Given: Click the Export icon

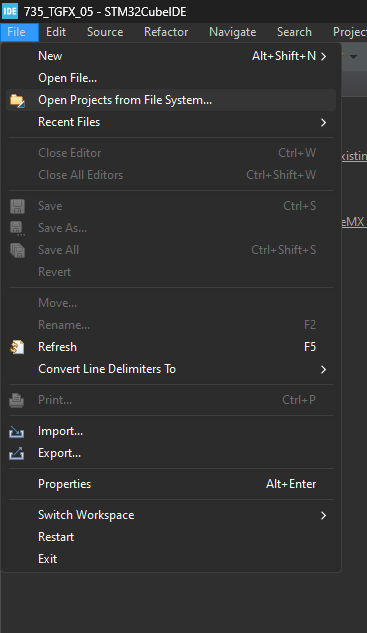Looking at the screenshot, I should coord(17,454).
